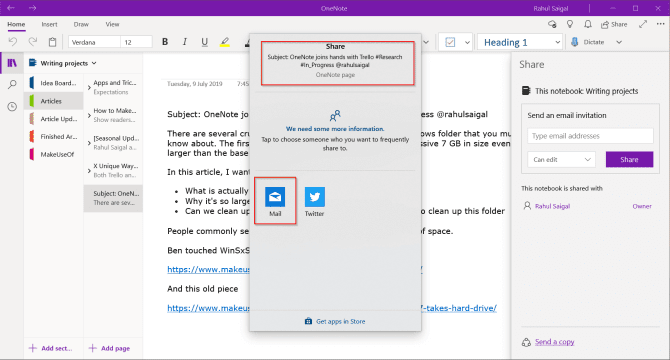Expand the tags dropdown arrow
Viewport: 670px width, 360px height.
[467, 42]
